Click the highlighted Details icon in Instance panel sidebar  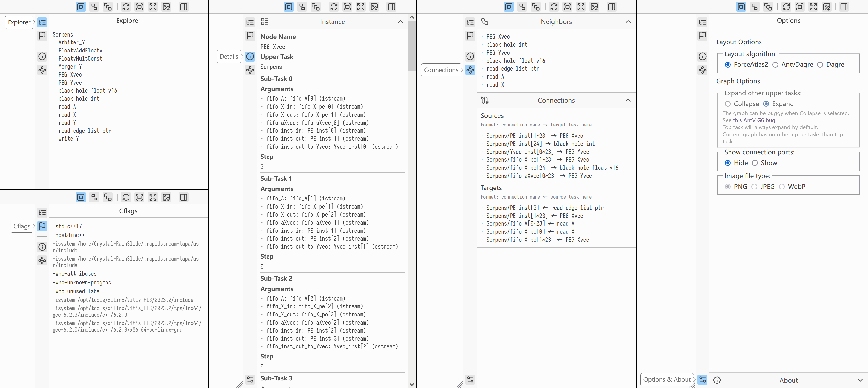(x=250, y=57)
